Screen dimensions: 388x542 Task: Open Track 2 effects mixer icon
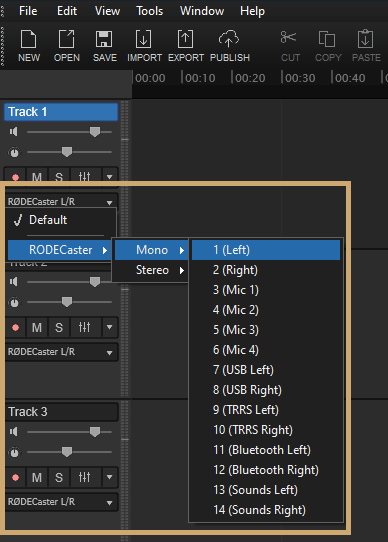[x=85, y=327]
